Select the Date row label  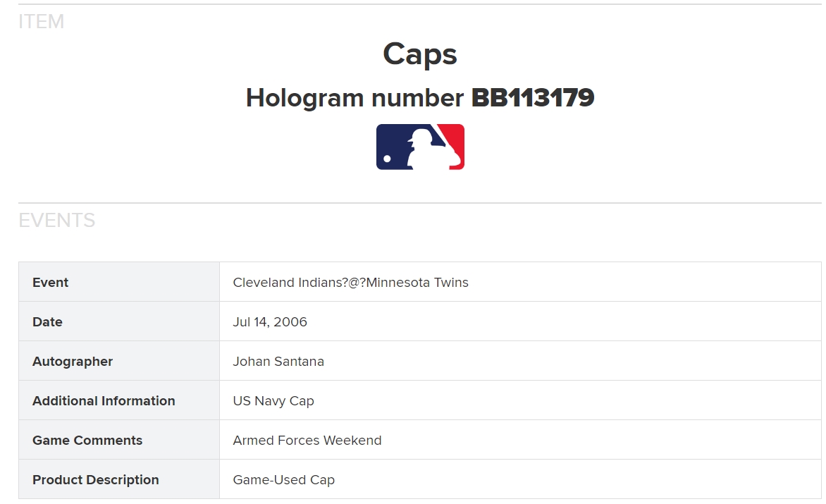coord(47,321)
